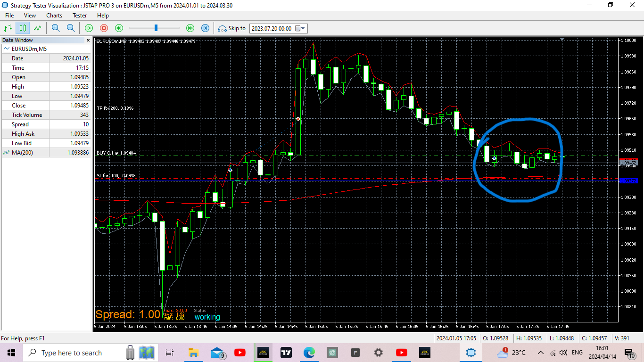Click the High value 1.09523
The width and height of the screenshot is (644, 362).
click(79, 87)
